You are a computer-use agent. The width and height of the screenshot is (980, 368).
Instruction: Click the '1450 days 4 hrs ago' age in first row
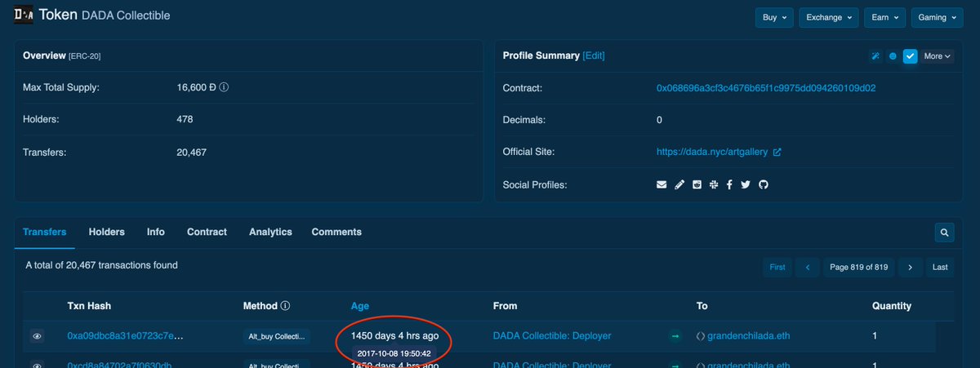(394, 335)
